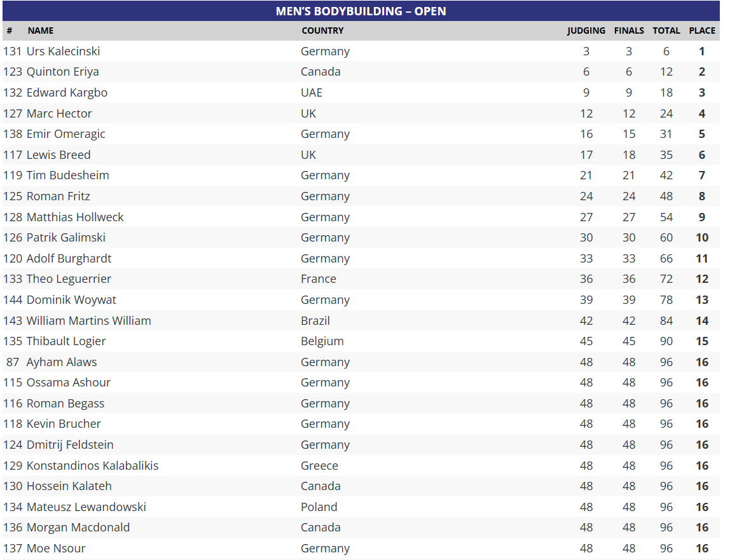Select Quinton Eriya in the results
Image resolution: width=730 pixels, height=560 pixels.
(62, 72)
